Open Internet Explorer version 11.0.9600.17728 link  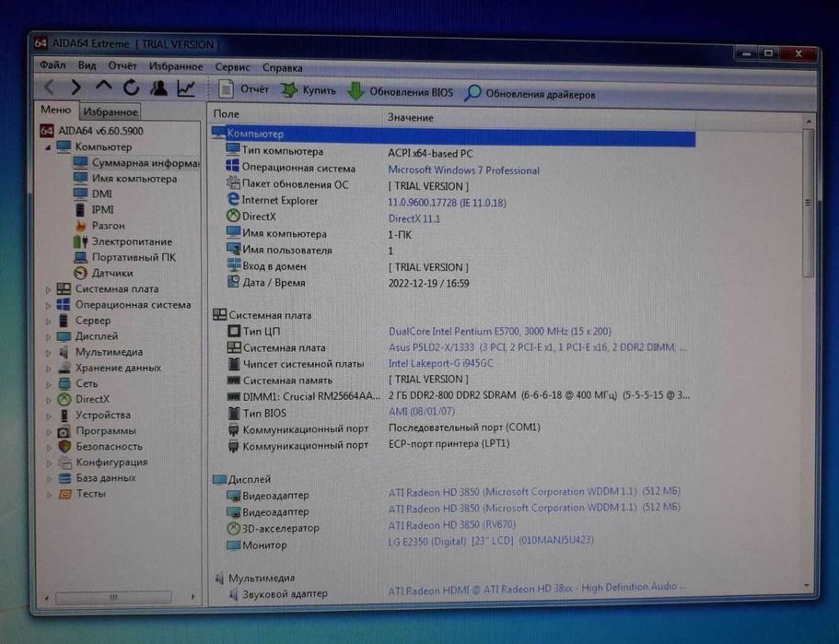pos(447,203)
